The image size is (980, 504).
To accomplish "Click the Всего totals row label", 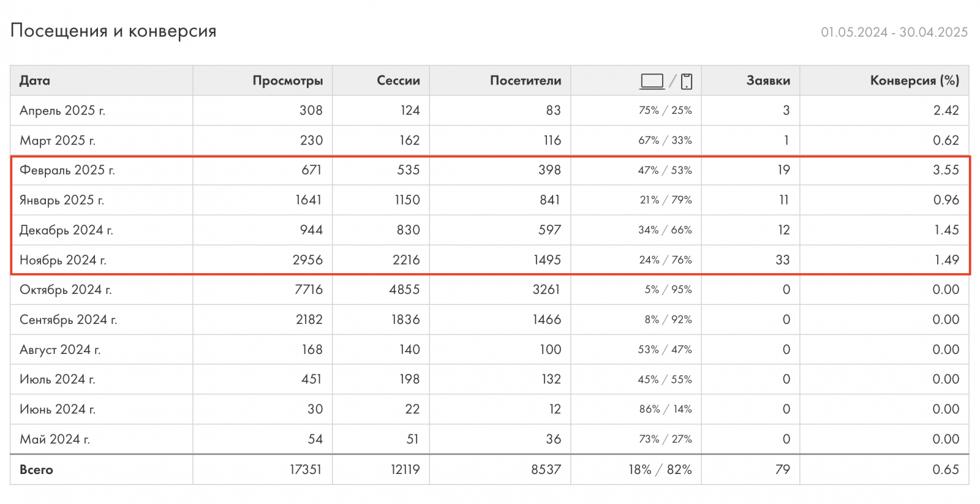I will point(36,470).
